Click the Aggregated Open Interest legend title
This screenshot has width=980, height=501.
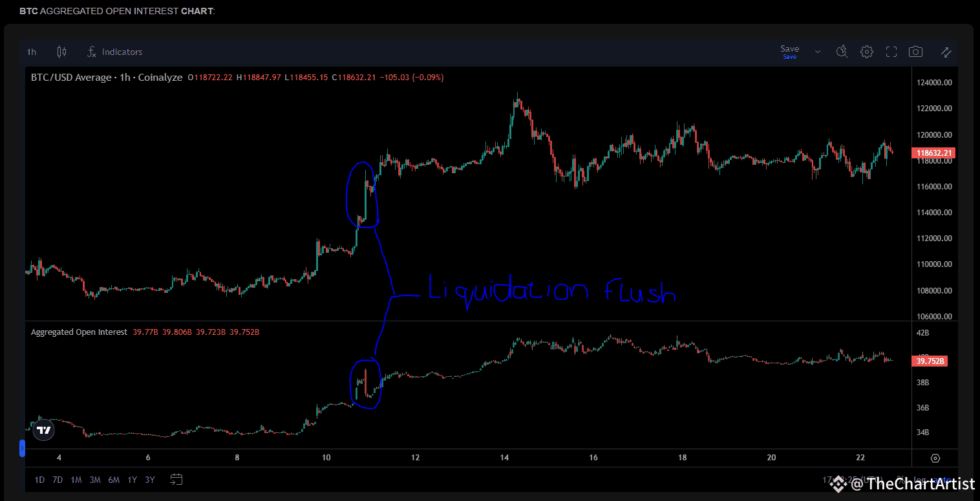coord(80,332)
